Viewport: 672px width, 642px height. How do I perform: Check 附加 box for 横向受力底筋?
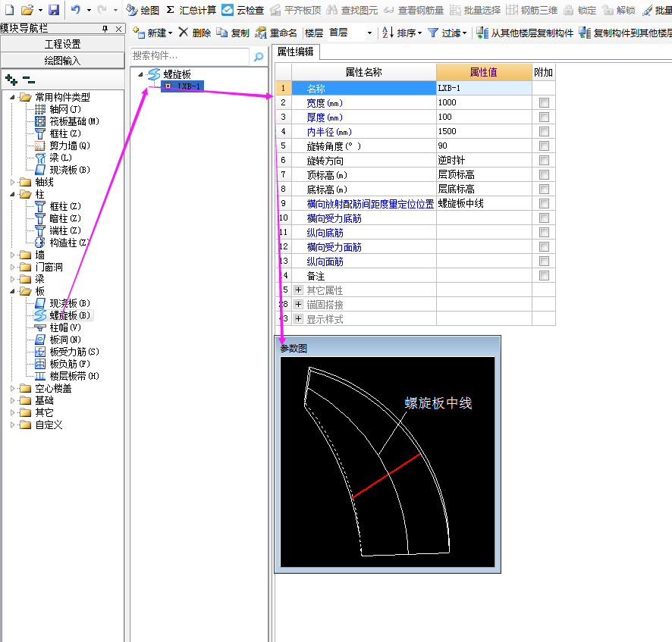click(x=545, y=218)
